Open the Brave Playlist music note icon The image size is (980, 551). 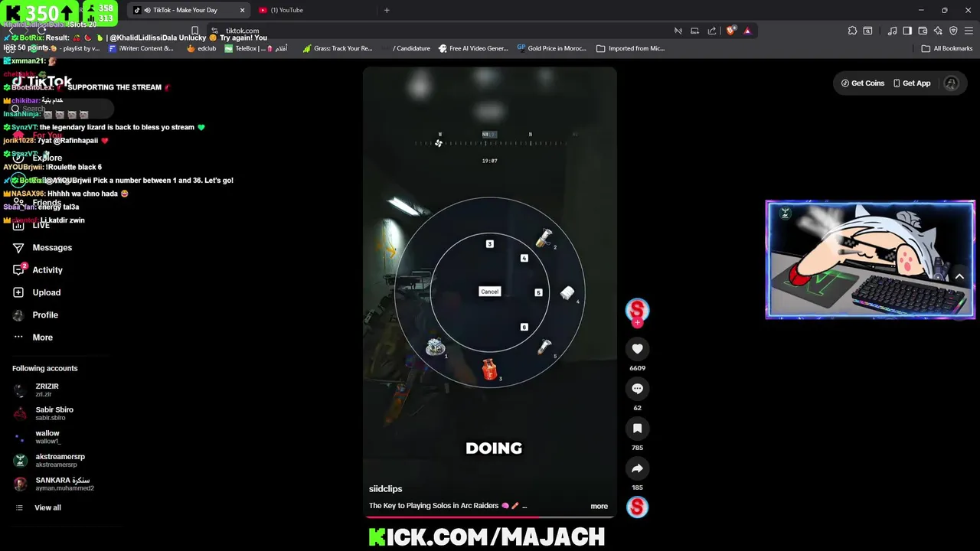coord(892,31)
